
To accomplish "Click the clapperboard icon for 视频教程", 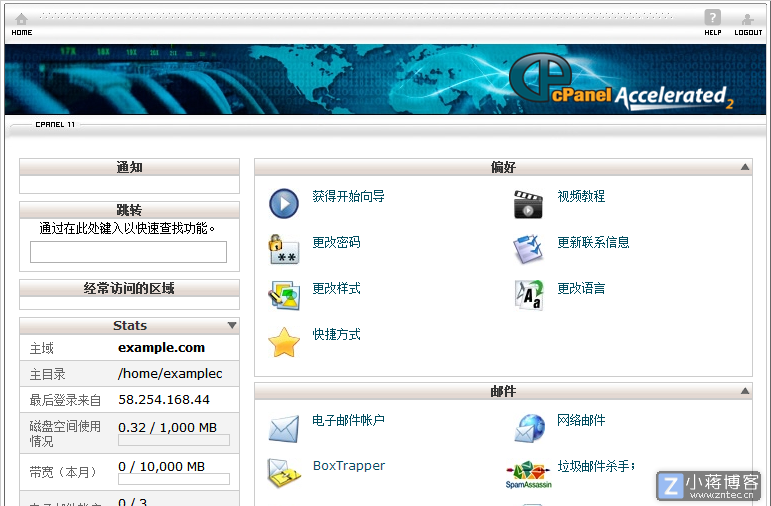I will point(528,204).
